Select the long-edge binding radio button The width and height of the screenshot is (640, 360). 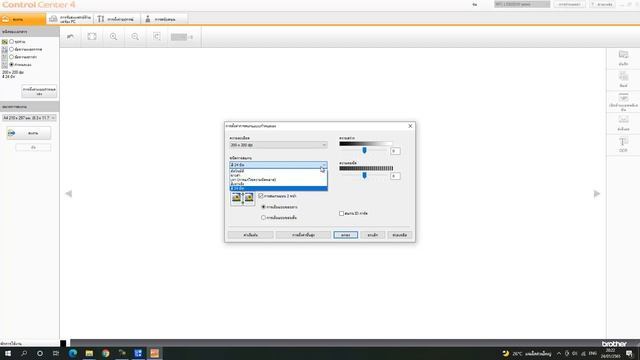(x=263, y=207)
